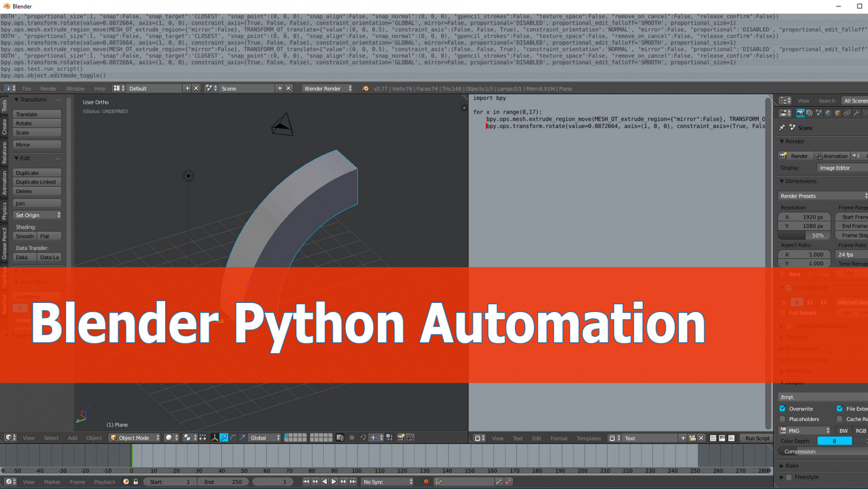Play the animation forward
The image size is (868, 489).
(x=334, y=482)
